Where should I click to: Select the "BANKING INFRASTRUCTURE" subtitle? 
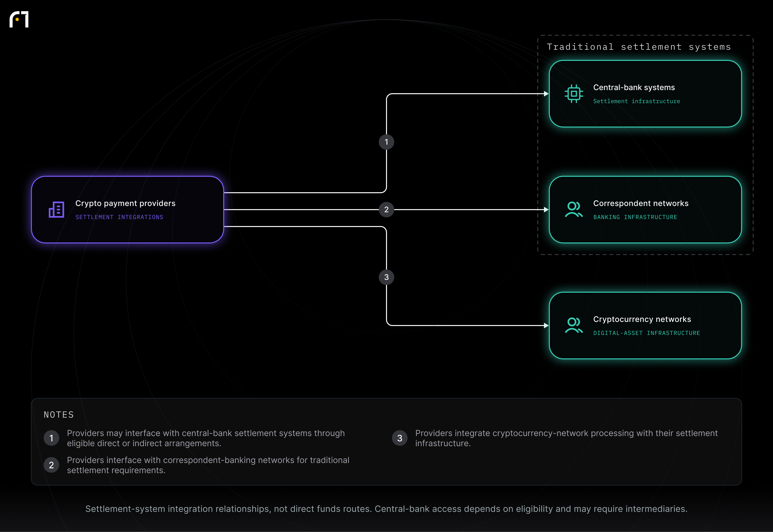pyautogui.click(x=635, y=217)
